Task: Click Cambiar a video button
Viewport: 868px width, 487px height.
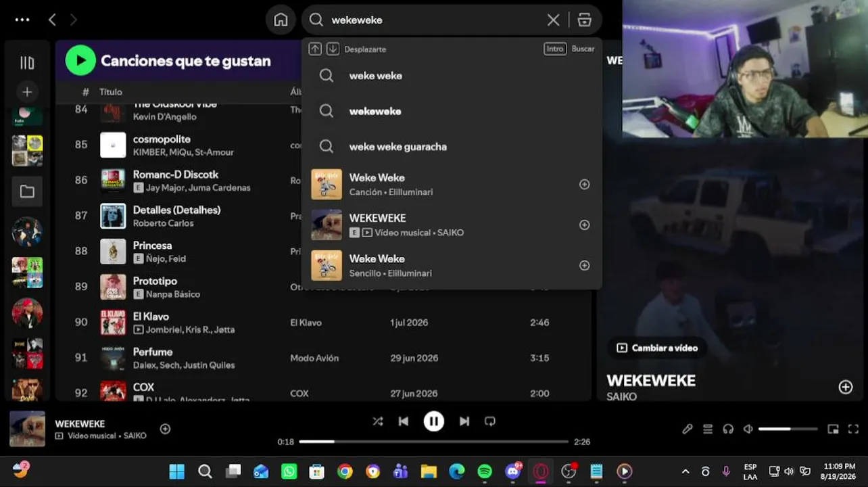Action: 657,348
